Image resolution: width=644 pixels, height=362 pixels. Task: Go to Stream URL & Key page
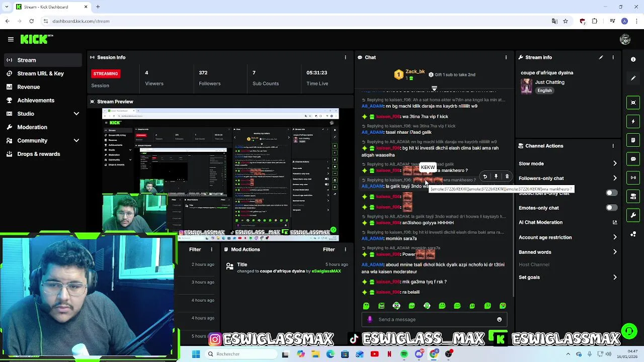tap(41, 73)
